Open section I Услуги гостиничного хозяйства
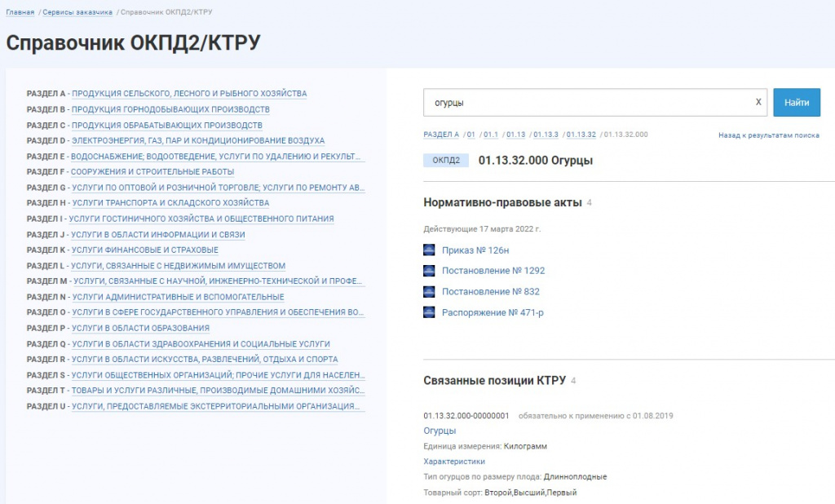Viewport: 835px width, 504px height. pyautogui.click(x=201, y=219)
